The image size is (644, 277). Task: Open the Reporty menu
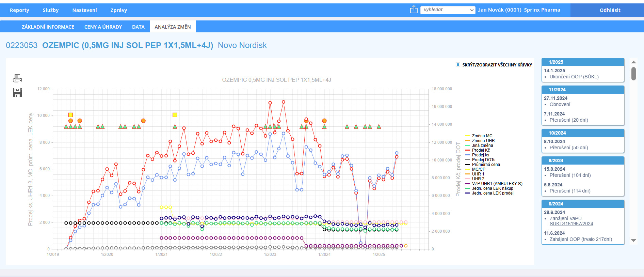click(19, 10)
